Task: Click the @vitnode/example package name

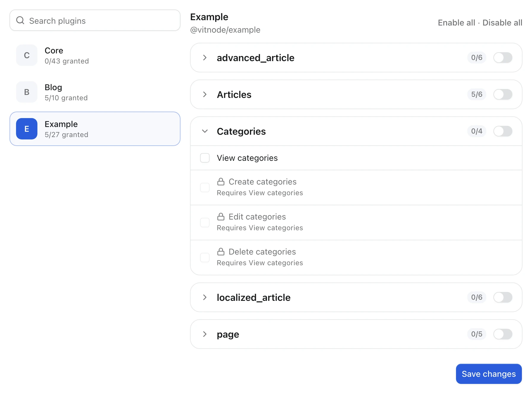Action: coord(225,30)
